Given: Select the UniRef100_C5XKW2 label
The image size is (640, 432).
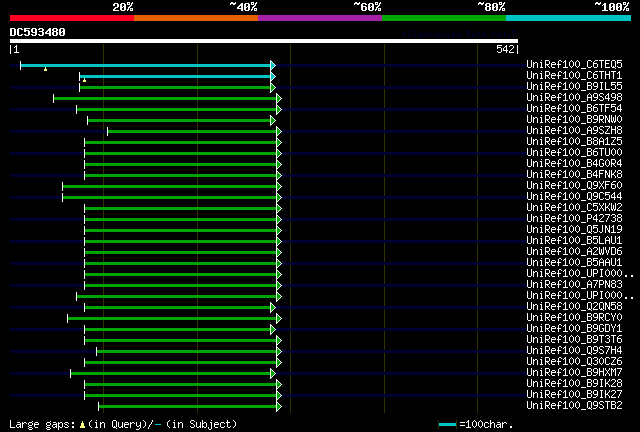Looking at the screenshot, I should (574, 208).
